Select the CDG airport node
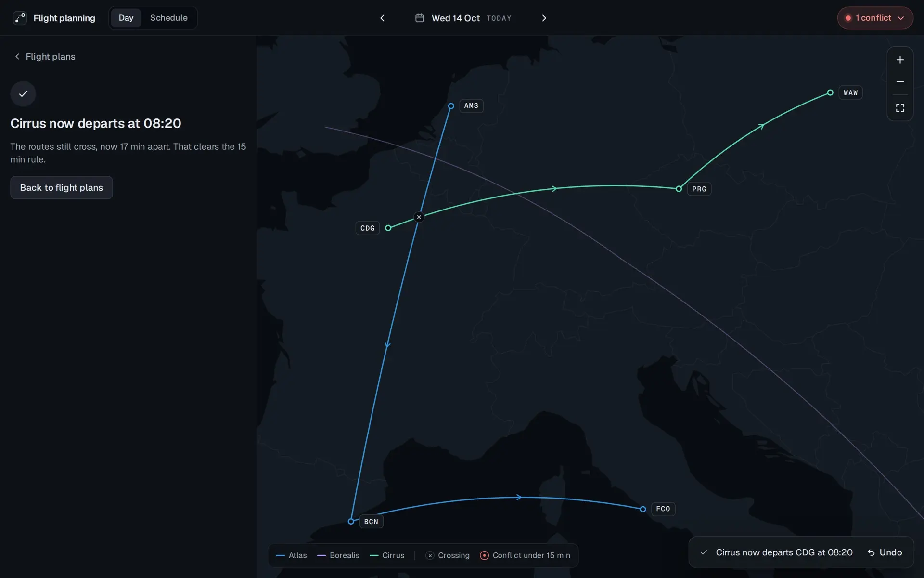The width and height of the screenshot is (924, 578). (388, 228)
